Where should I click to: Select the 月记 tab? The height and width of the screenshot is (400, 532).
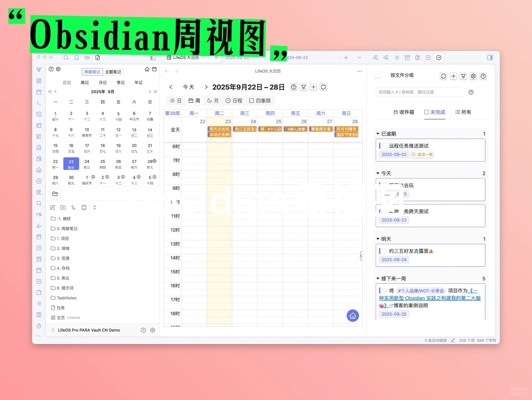[103, 83]
